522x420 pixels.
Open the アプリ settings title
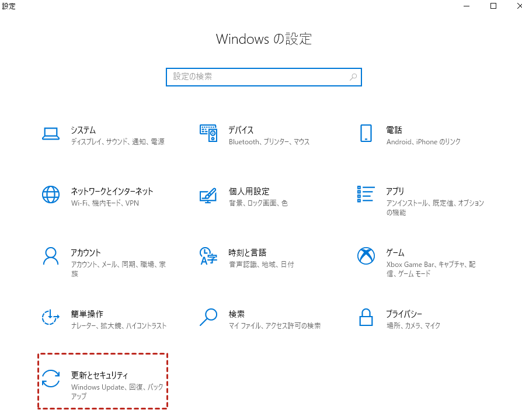click(395, 191)
